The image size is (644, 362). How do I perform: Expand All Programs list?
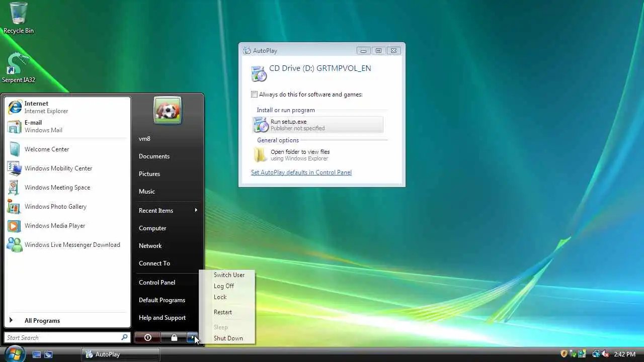coord(67,321)
